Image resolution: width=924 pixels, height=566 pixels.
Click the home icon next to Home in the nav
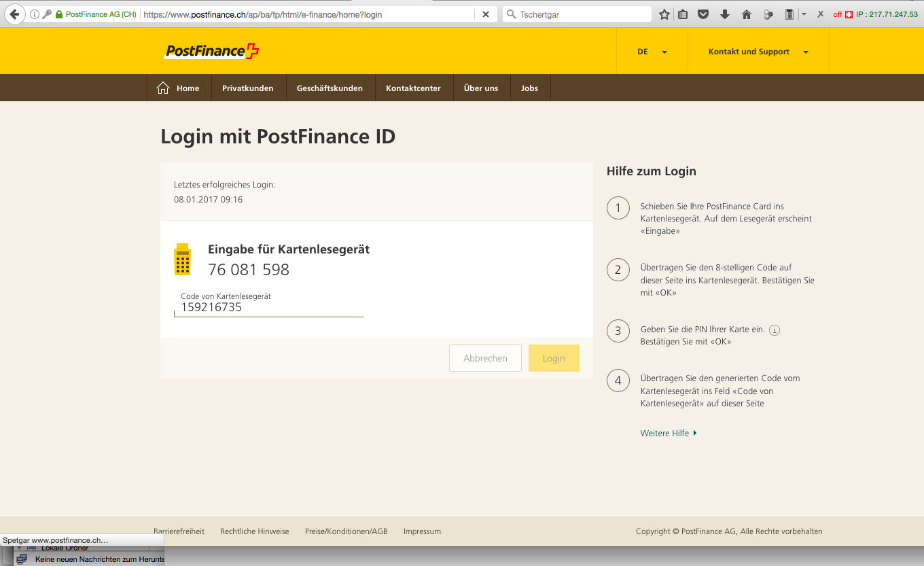[x=163, y=88]
